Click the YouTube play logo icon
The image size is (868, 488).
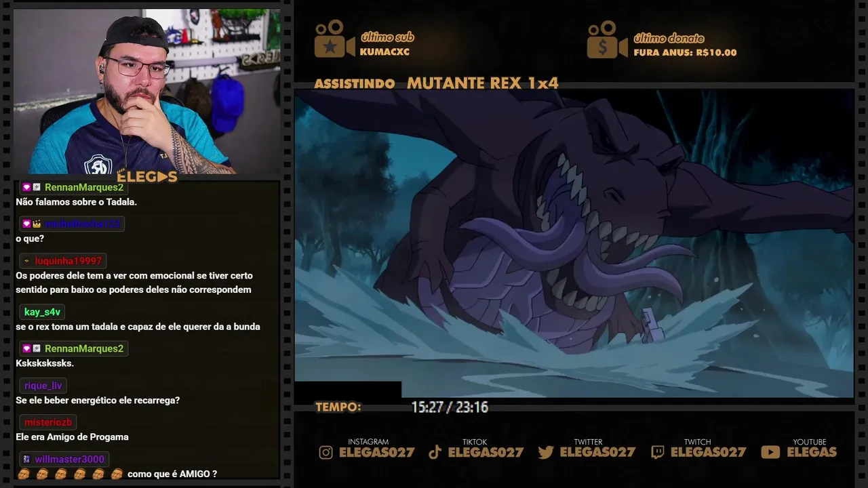click(x=770, y=452)
